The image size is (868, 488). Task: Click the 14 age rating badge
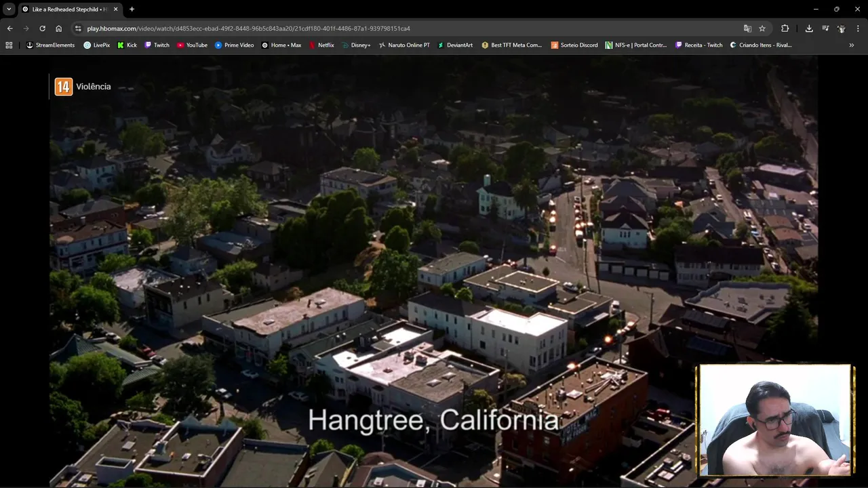(x=63, y=87)
